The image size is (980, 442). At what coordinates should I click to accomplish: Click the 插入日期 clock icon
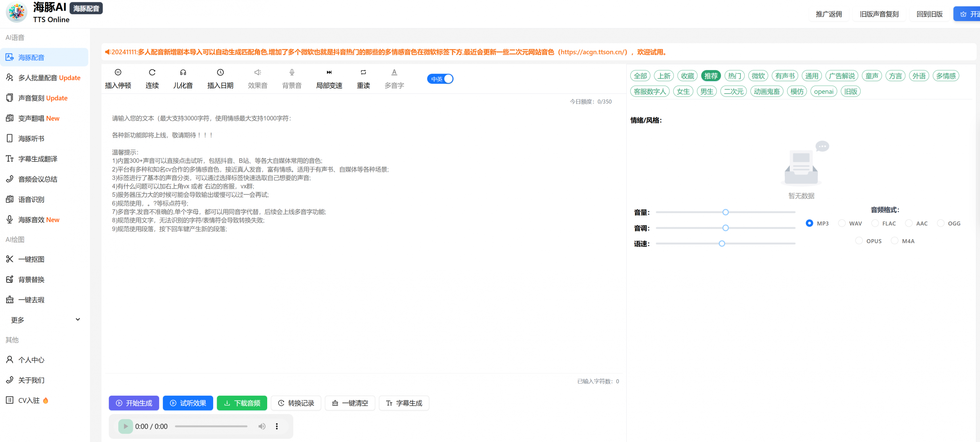(220, 72)
